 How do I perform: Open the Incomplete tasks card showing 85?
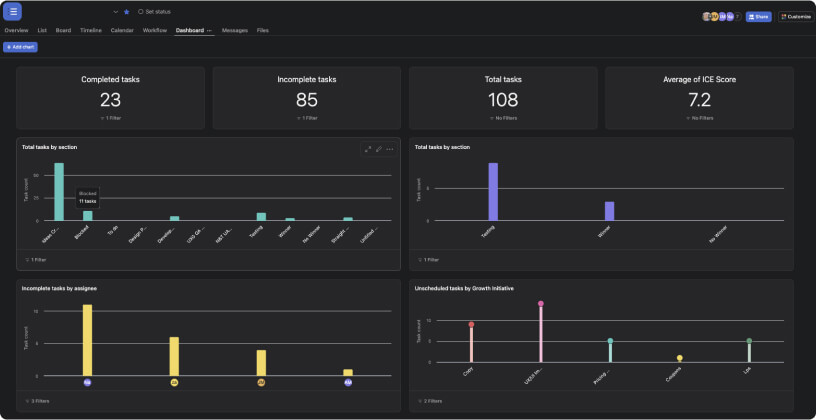(x=307, y=98)
